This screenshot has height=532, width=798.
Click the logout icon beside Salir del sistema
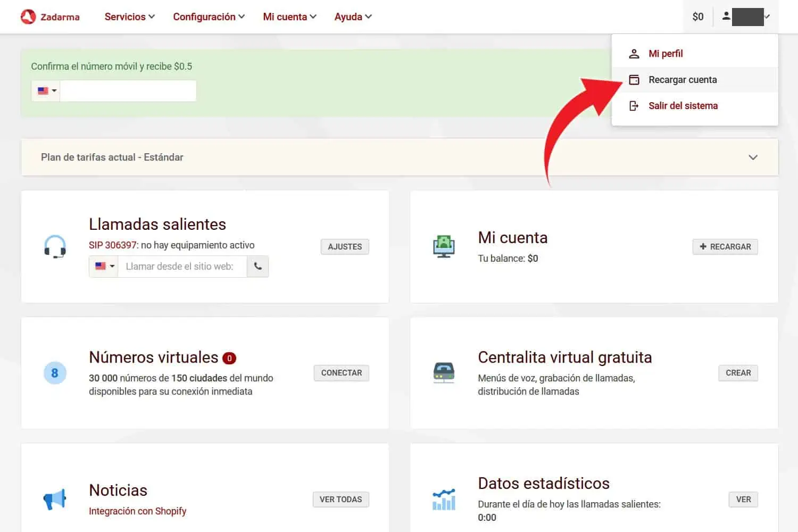(x=634, y=106)
